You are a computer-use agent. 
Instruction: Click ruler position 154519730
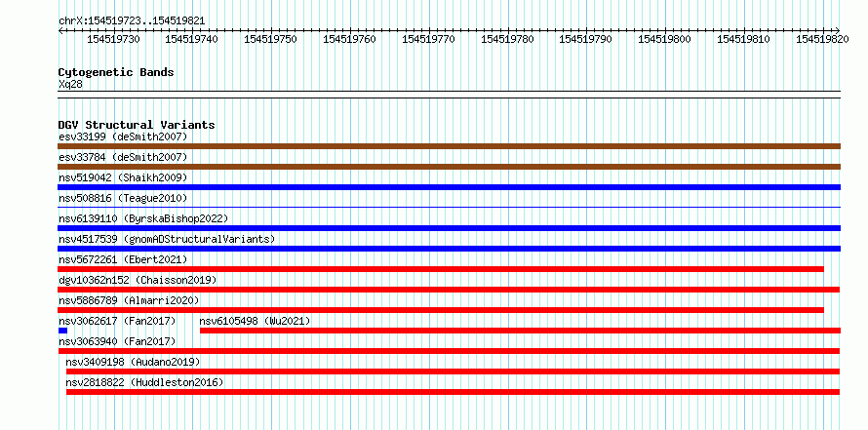(113, 39)
